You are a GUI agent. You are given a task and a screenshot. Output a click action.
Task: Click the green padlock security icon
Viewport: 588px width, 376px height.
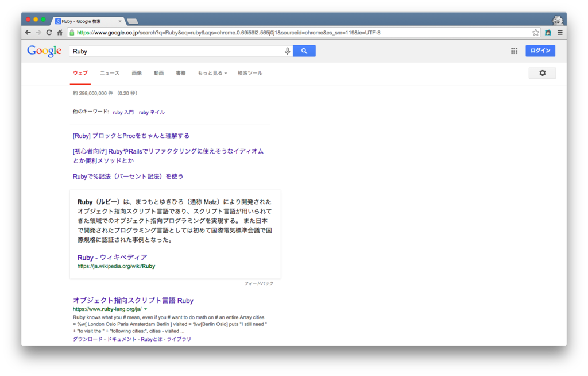(72, 33)
